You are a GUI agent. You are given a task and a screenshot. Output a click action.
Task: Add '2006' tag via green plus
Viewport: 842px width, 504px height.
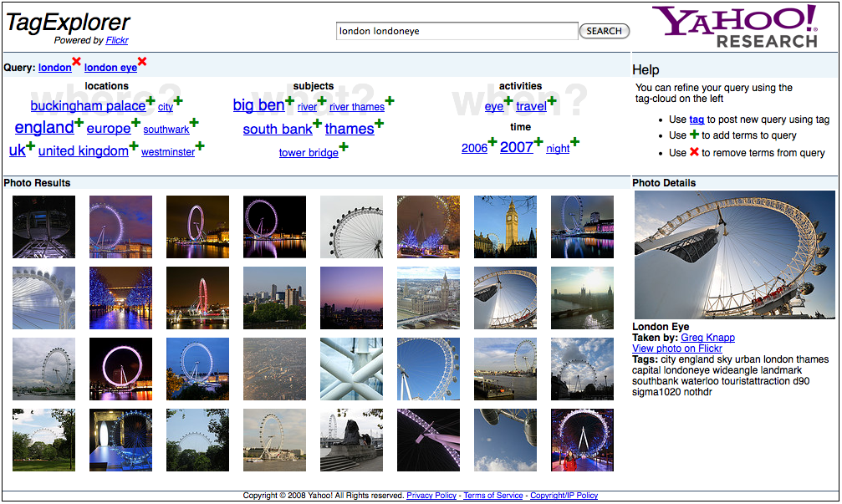tap(492, 142)
